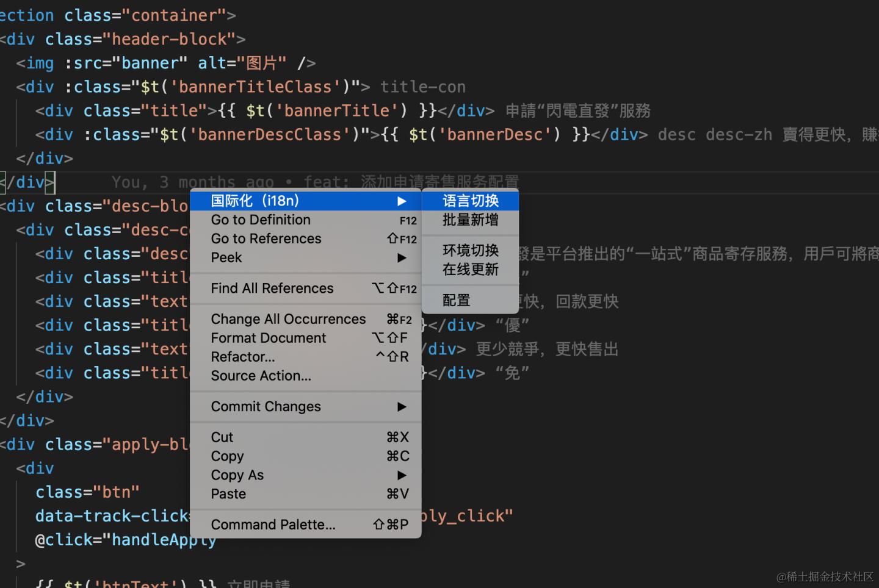The width and height of the screenshot is (879, 588).
Task: Choose 批量新增 from the submenu
Action: click(470, 220)
